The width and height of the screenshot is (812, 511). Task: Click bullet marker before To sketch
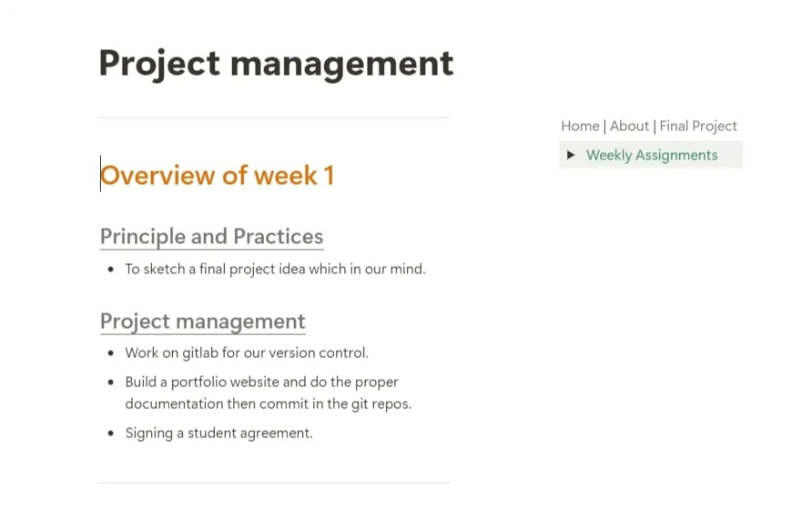point(111,270)
